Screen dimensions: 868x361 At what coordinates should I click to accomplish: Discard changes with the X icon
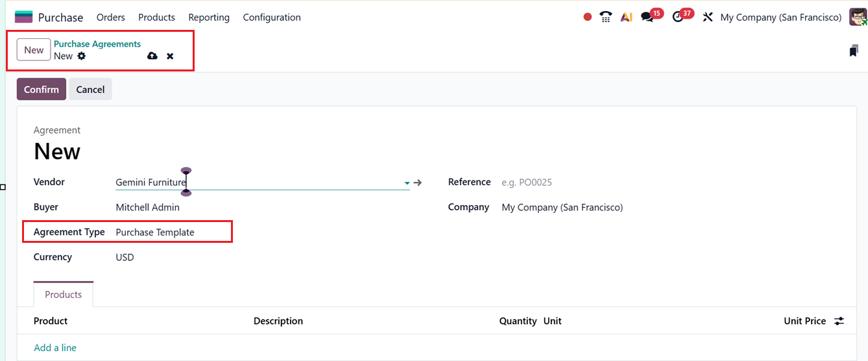(x=170, y=56)
